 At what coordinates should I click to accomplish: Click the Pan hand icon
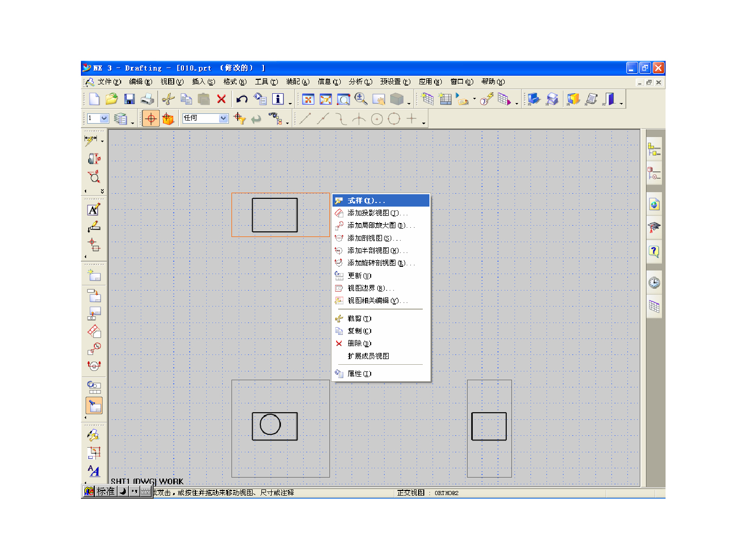pyautogui.click(x=378, y=99)
